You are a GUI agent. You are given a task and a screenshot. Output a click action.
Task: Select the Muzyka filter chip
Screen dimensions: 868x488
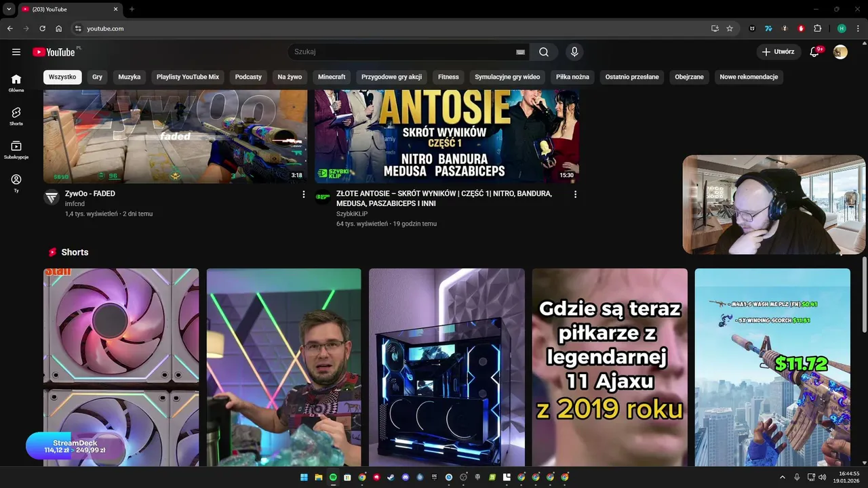pos(130,77)
